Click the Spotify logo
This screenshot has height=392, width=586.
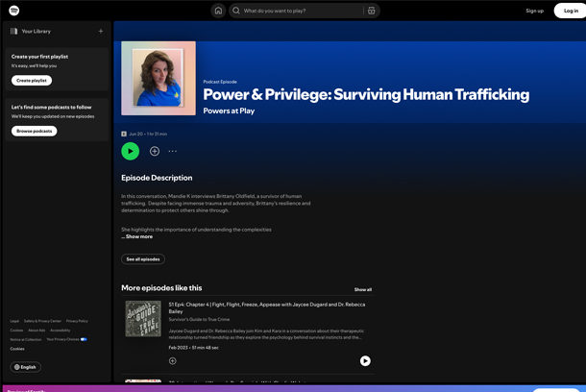(13, 11)
